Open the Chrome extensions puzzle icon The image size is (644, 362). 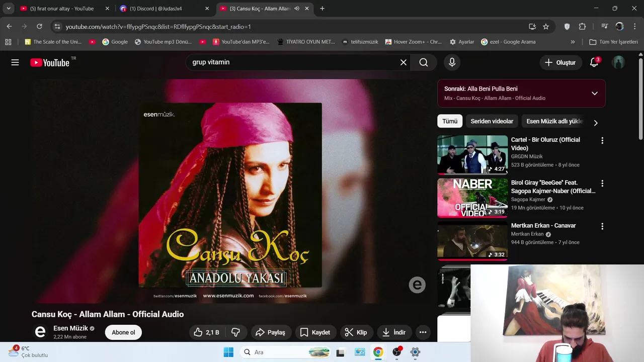pyautogui.click(x=583, y=27)
